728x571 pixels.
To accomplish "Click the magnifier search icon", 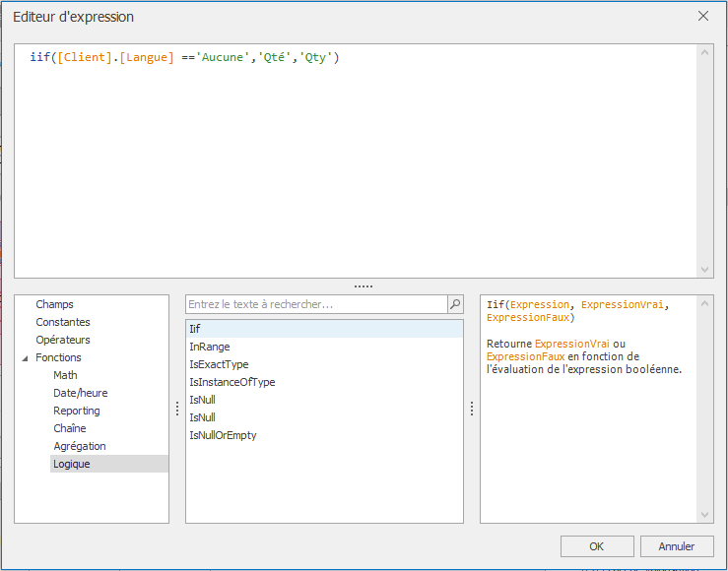I will pos(455,305).
